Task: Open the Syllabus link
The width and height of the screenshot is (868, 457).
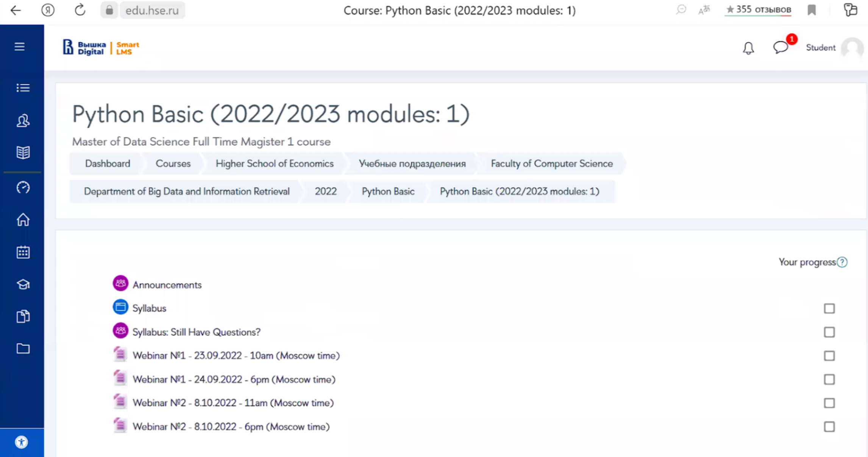Action: tap(149, 308)
